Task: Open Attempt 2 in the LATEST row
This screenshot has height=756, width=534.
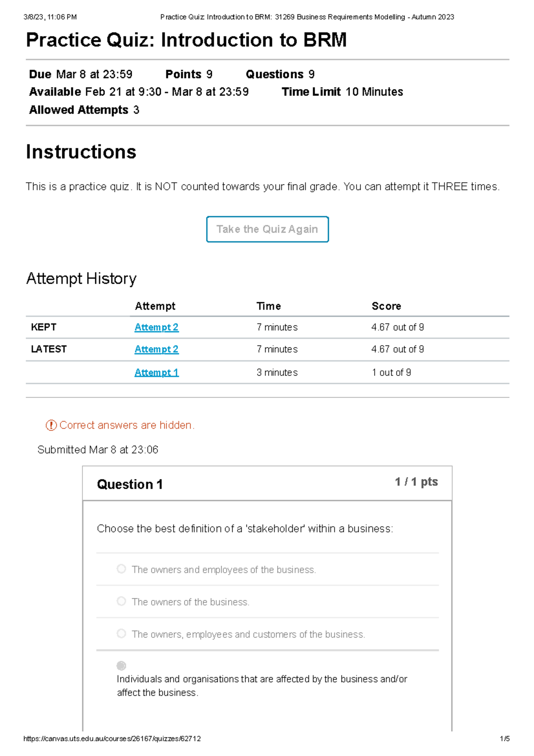Action: (x=156, y=350)
